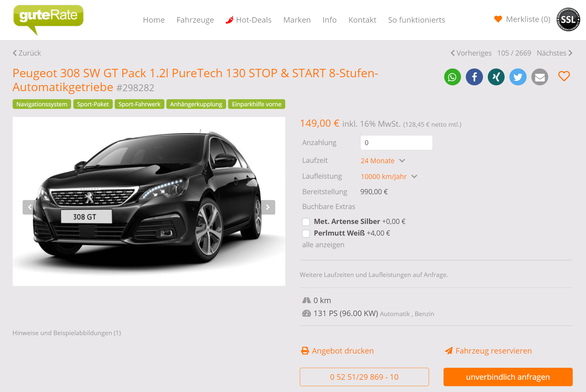
Task: Share on Twitter icon
Action: pyautogui.click(x=518, y=77)
